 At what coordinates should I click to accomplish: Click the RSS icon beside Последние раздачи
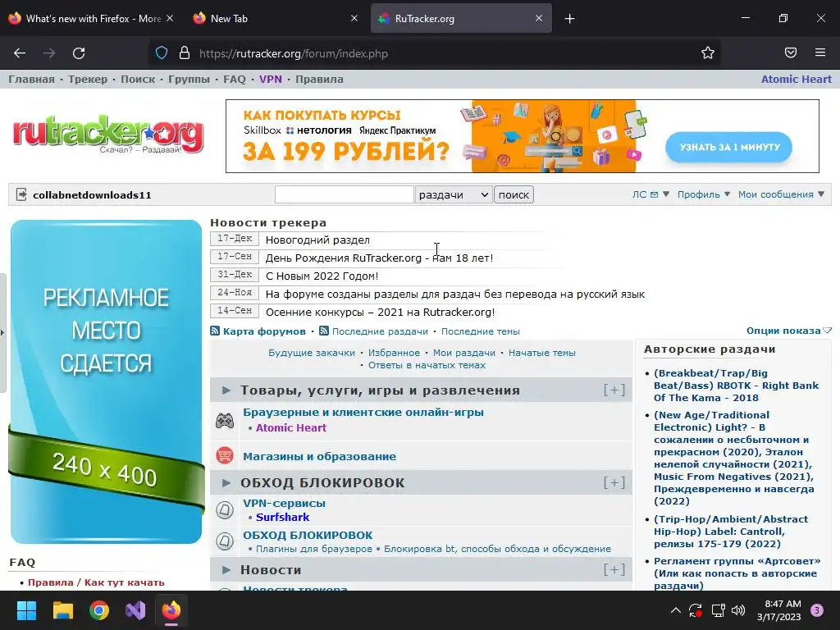[323, 331]
